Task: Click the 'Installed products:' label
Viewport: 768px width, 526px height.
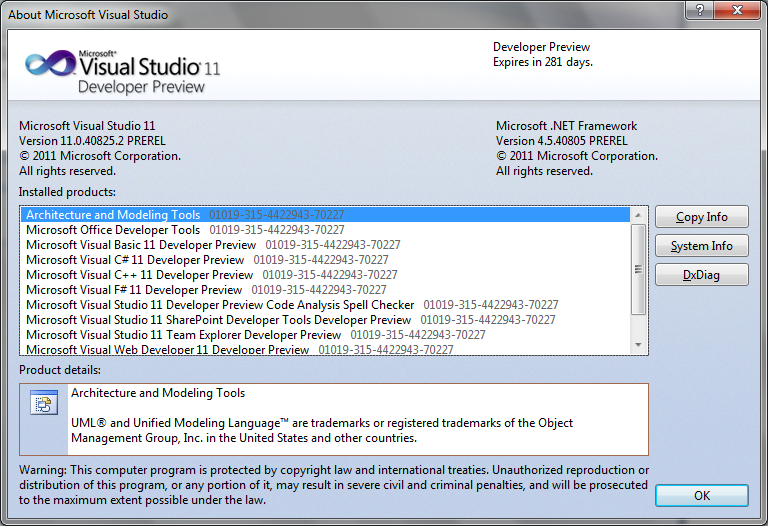Action: click(67, 192)
